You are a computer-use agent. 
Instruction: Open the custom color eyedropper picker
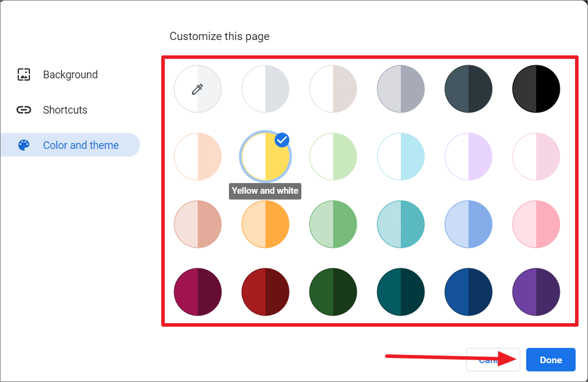[x=198, y=89]
